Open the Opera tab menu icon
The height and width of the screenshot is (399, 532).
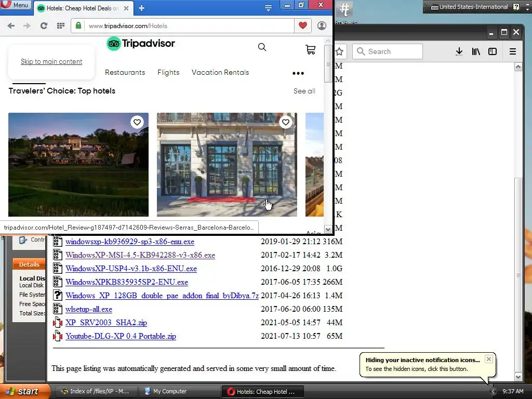[x=268, y=8]
